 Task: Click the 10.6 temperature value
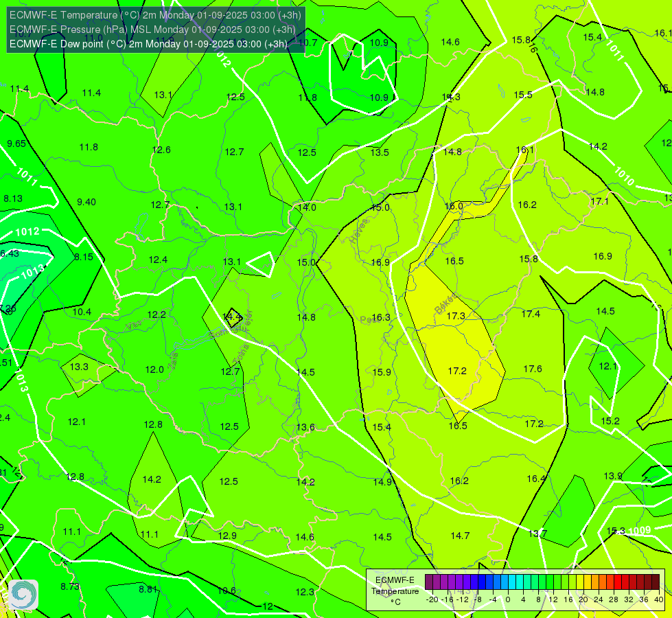point(227,591)
